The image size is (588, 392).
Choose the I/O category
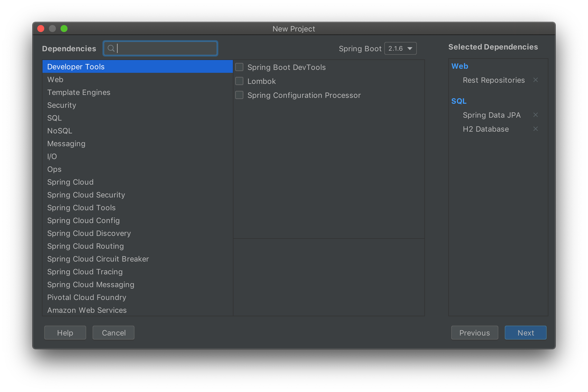point(137,156)
